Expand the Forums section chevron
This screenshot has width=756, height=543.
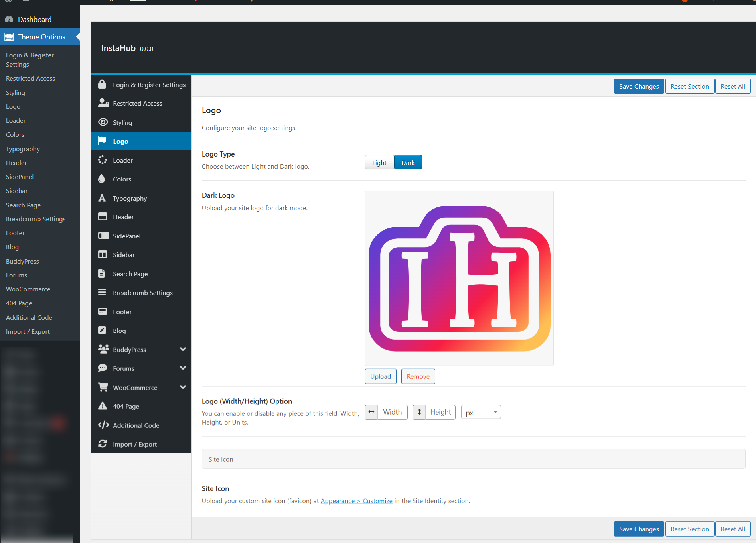point(183,368)
